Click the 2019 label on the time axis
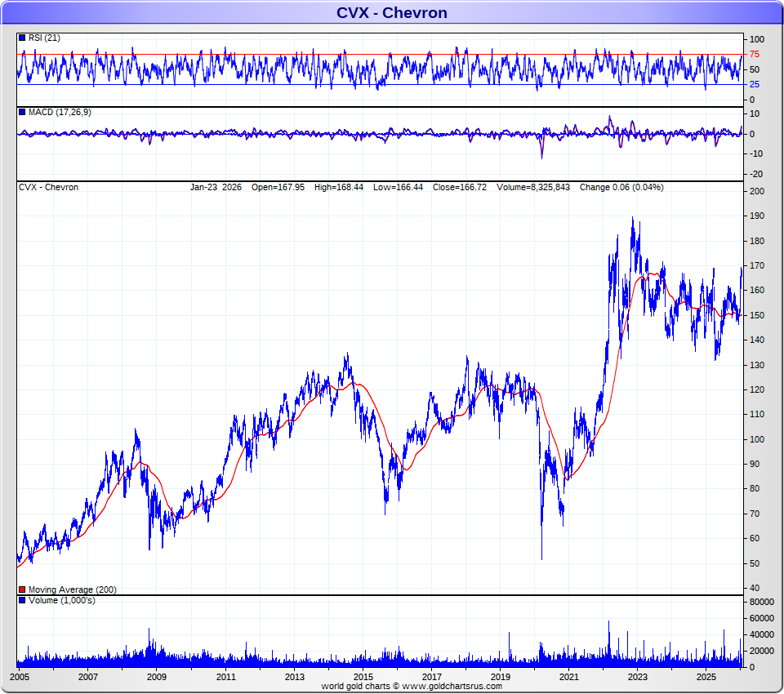The image size is (784, 694). 501,677
